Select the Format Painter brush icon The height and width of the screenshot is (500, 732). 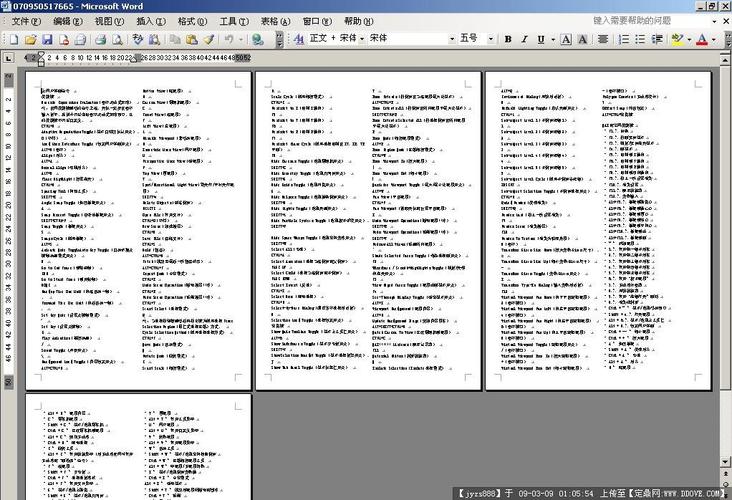point(208,39)
